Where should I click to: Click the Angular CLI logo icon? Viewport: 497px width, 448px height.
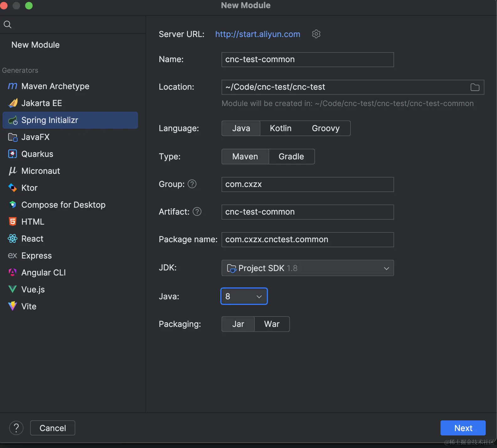pos(13,272)
